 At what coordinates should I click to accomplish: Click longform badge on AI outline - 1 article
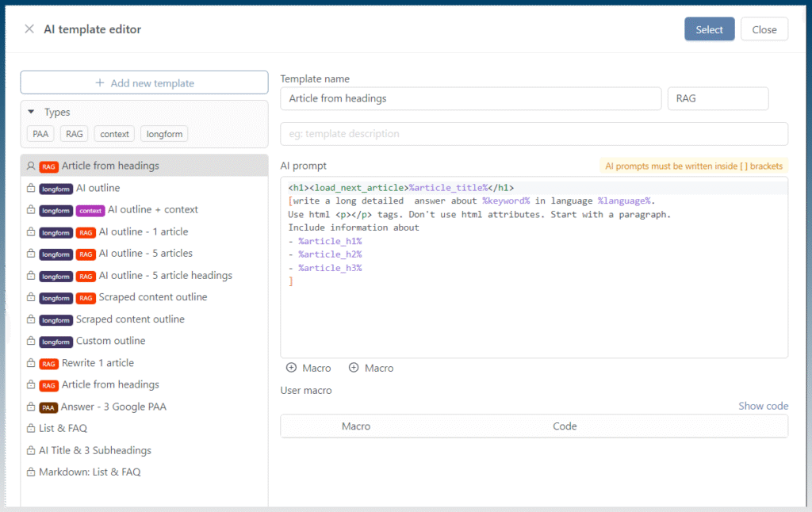click(56, 232)
